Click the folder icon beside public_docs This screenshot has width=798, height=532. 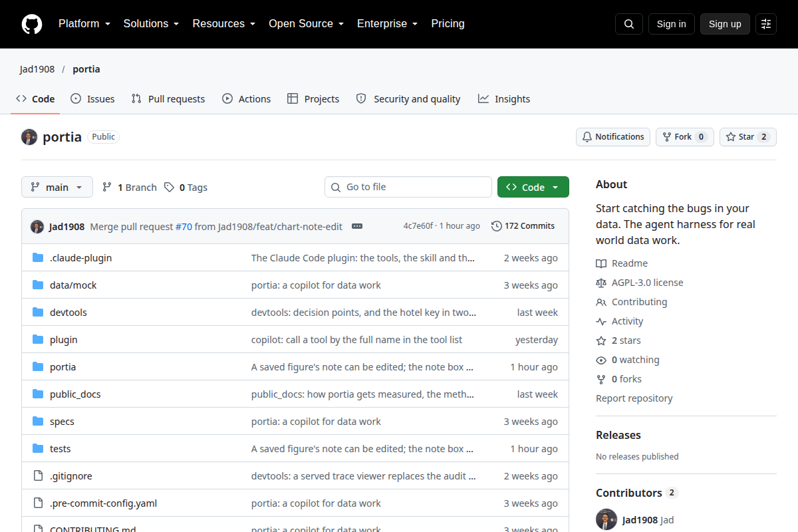pos(38,394)
